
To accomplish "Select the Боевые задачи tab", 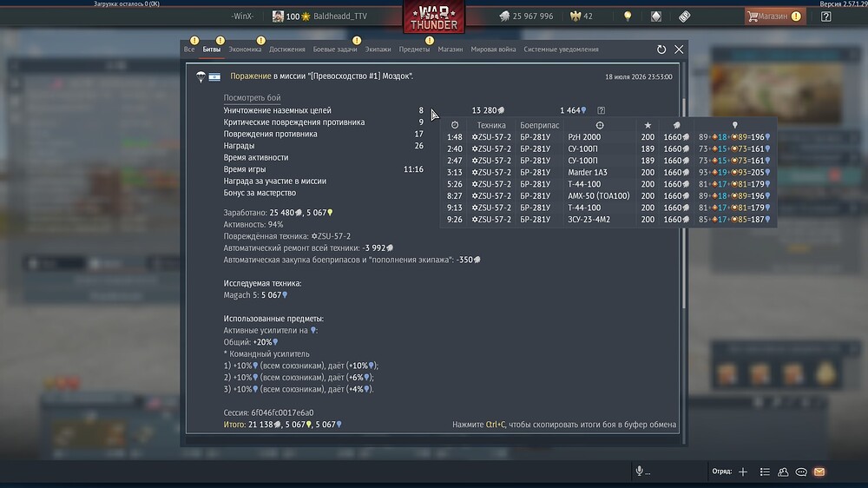I will [x=335, y=49].
